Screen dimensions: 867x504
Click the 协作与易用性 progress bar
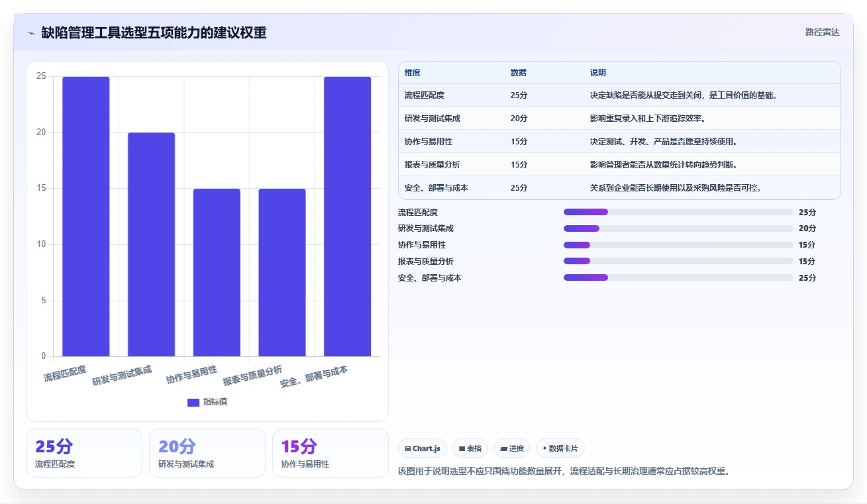(678, 245)
